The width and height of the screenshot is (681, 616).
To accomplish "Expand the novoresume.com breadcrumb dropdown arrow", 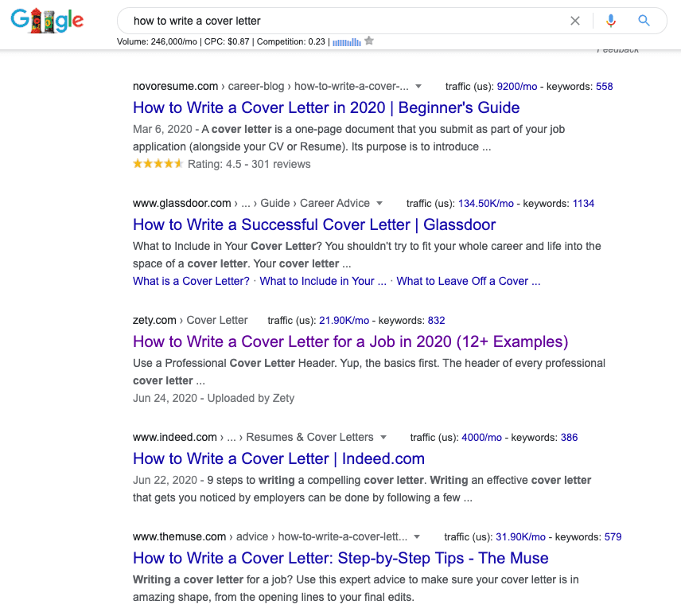I will [419, 86].
